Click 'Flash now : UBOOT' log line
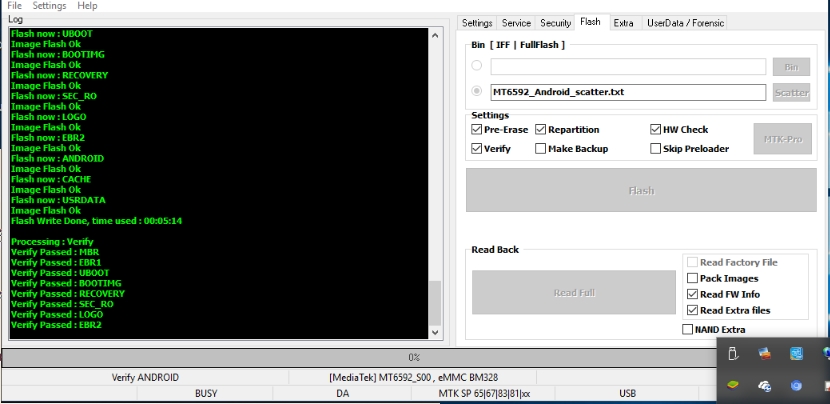830x404 pixels. click(x=51, y=33)
